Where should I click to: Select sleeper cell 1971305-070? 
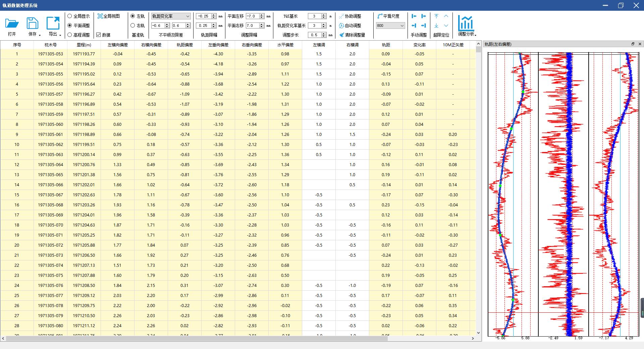(50, 225)
